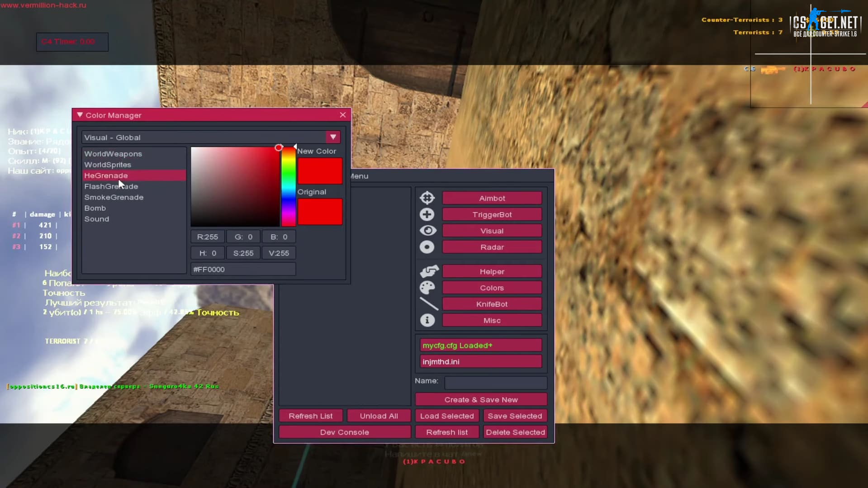Click Create & Save New button

[x=481, y=399]
